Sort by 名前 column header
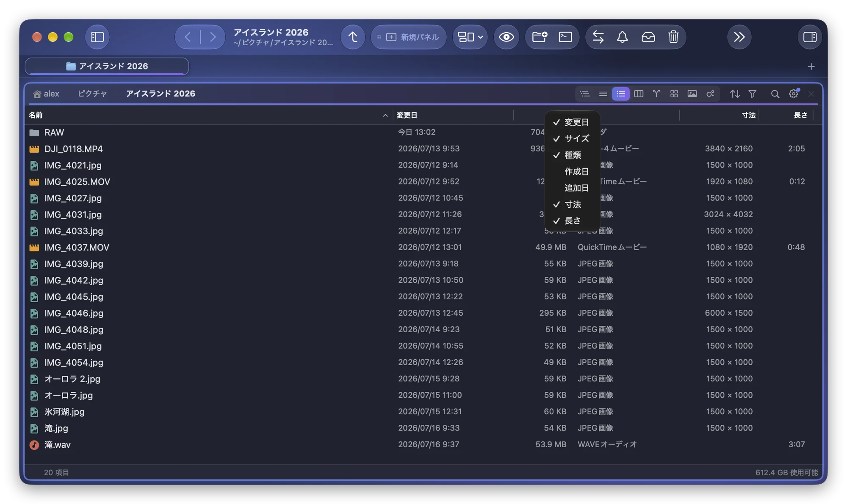Image resolution: width=847 pixels, height=504 pixels. 209,115
